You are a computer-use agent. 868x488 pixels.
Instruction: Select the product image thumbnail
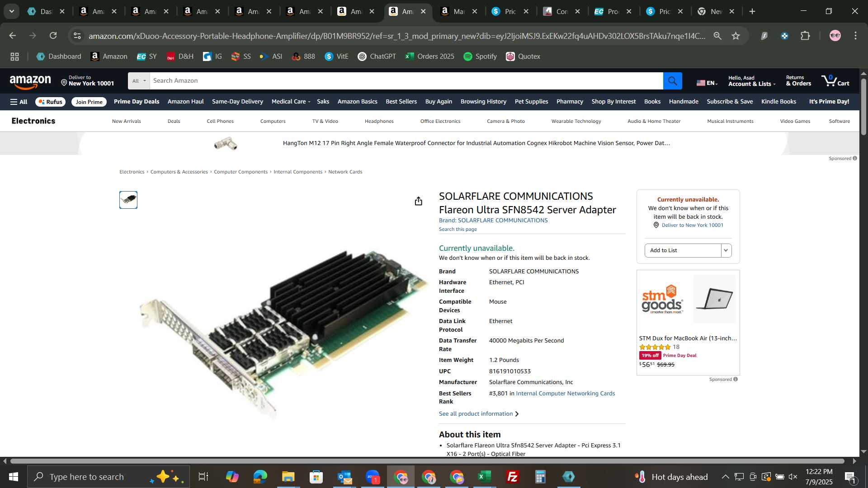pos(128,200)
